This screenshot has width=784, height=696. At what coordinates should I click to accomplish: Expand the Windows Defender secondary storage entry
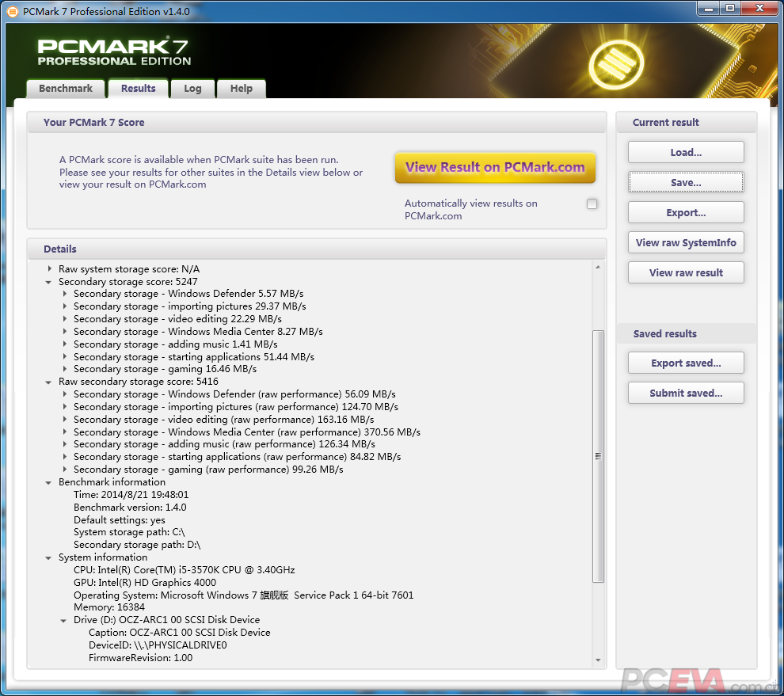64,294
